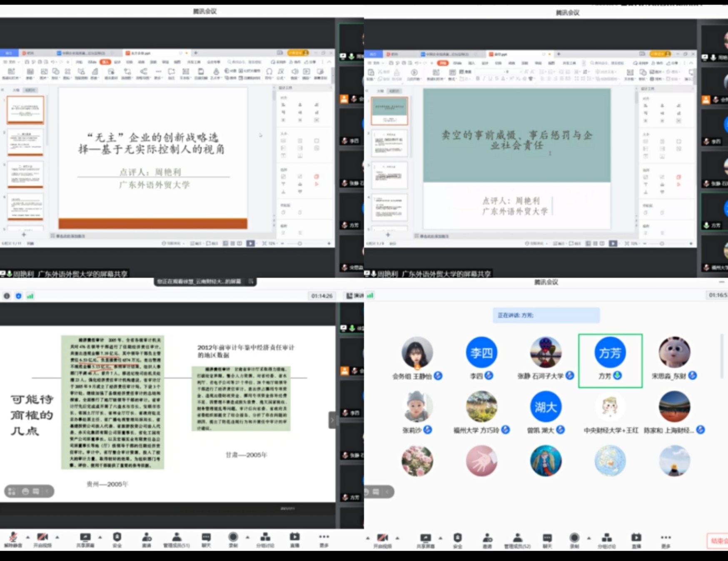This screenshot has width=728, height=561.
Task: Click the blue shield security status icon
Action: [18, 296]
